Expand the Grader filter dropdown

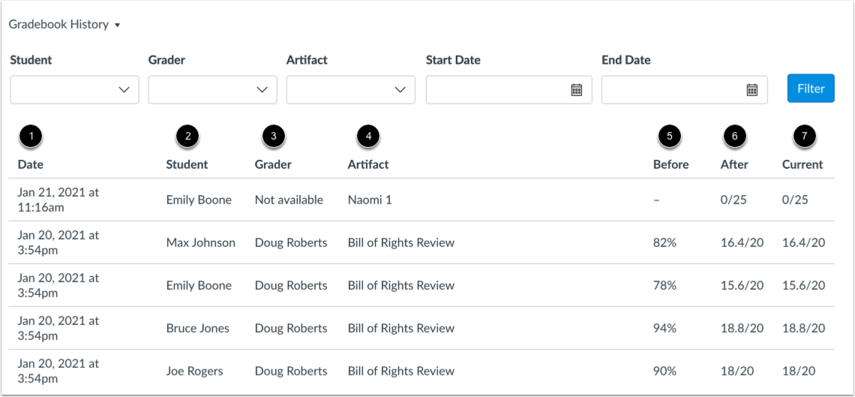click(x=213, y=90)
